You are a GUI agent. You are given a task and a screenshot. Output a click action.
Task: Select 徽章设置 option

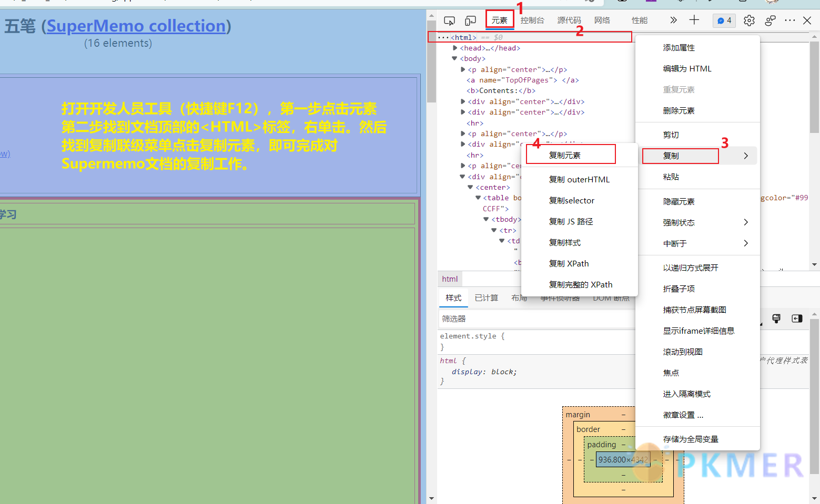(697, 415)
